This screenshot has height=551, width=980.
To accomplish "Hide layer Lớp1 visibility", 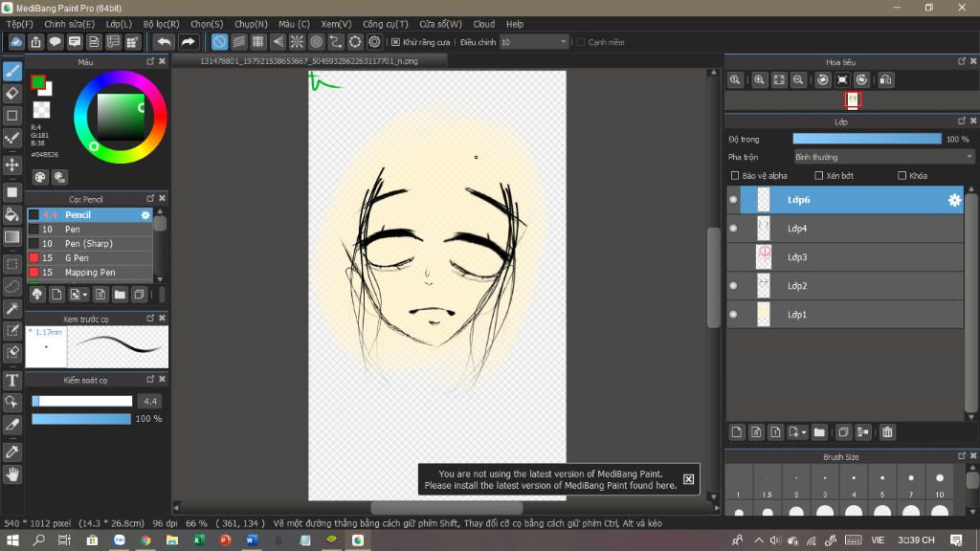I will pos(733,315).
